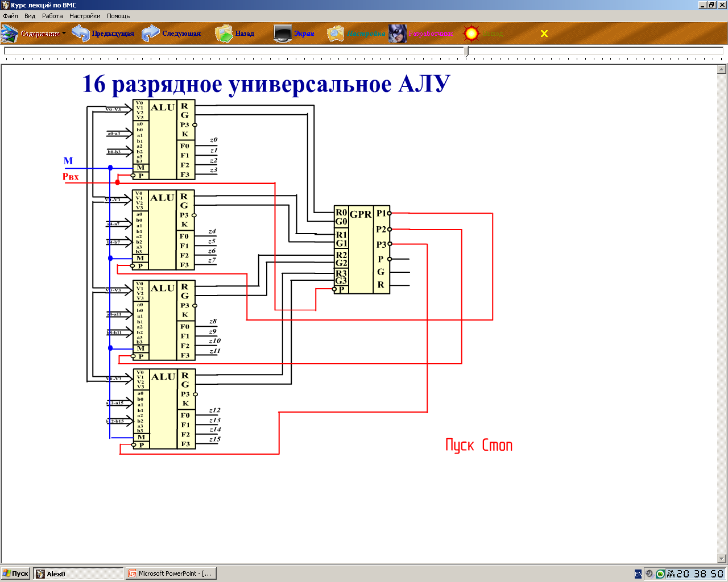728x582 pixels.
Task: Open the Файл menu
Action: pos(11,16)
